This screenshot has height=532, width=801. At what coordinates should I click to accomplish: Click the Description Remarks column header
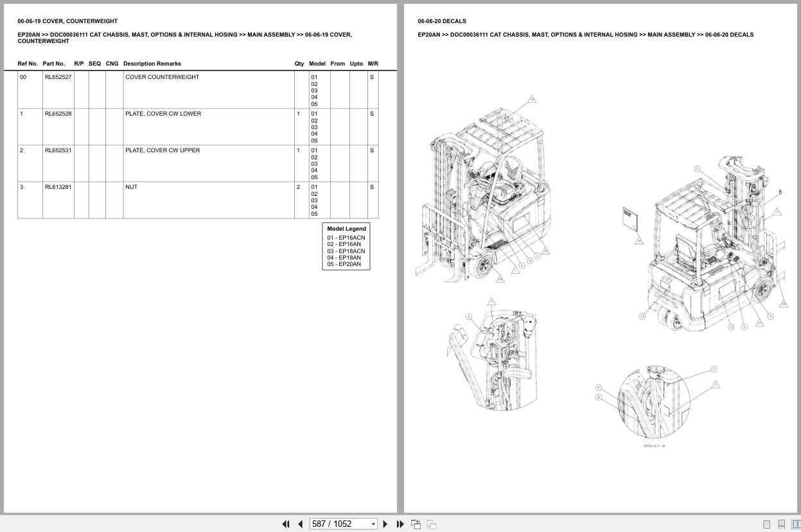point(152,64)
